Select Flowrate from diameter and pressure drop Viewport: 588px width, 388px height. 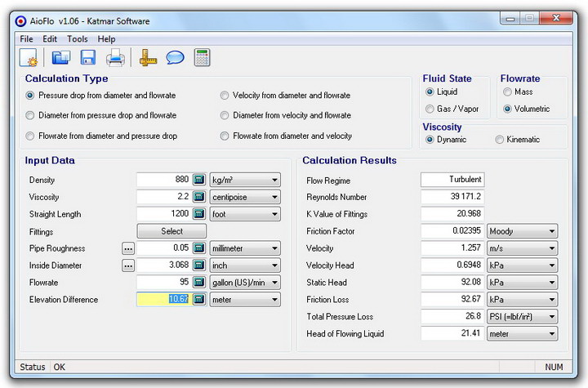(102, 136)
